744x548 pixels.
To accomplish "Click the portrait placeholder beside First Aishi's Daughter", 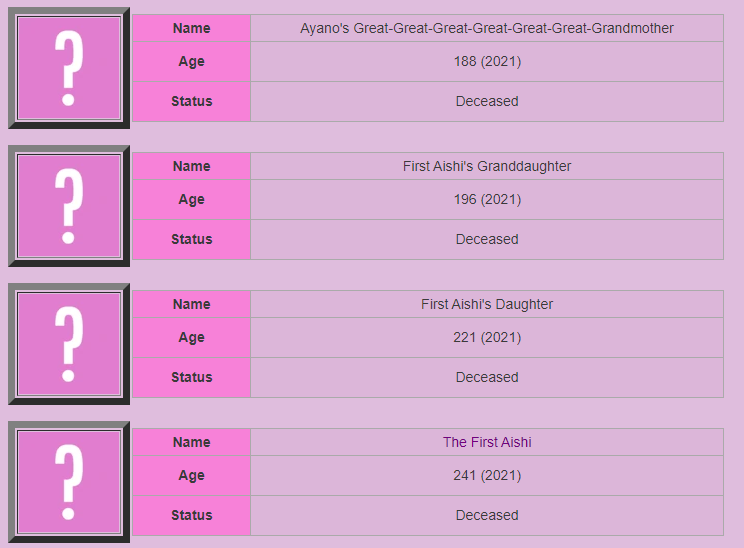I will tap(69, 344).
